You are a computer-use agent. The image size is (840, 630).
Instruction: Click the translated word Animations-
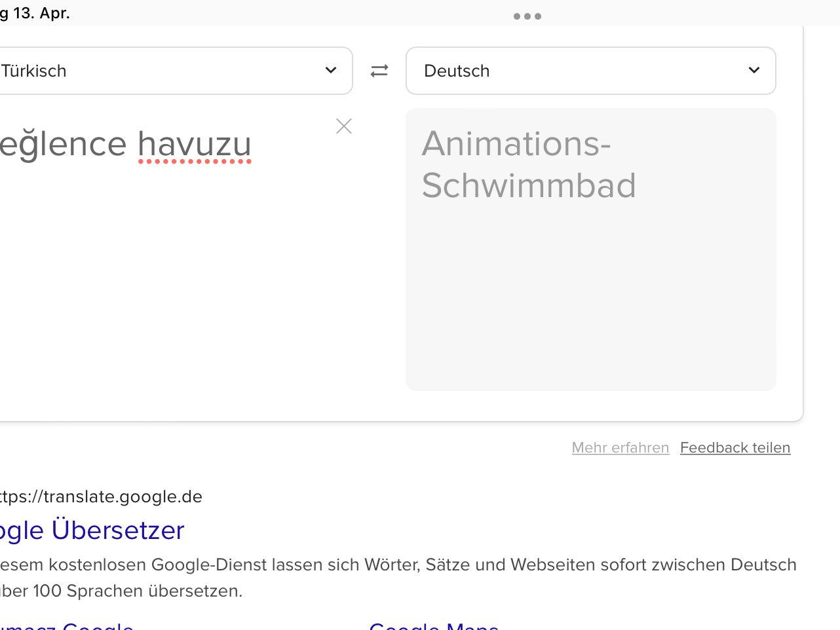[516, 144]
